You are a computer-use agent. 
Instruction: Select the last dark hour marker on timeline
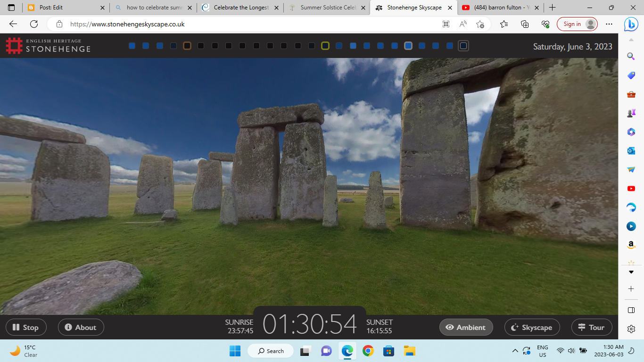(x=463, y=46)
